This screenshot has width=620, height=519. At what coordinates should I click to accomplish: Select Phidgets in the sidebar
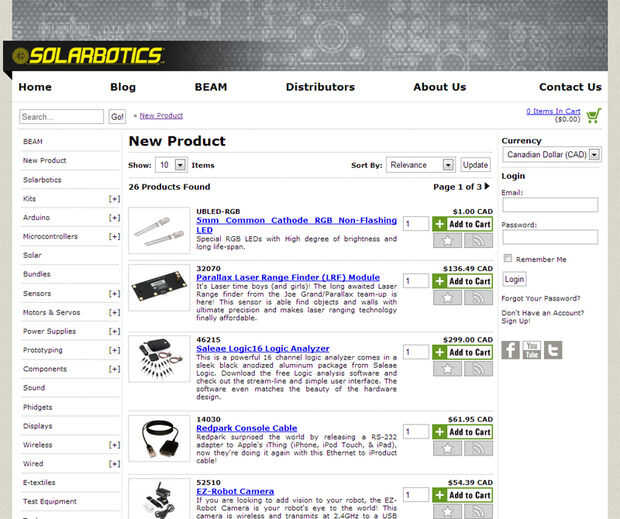tap(38, 407)
